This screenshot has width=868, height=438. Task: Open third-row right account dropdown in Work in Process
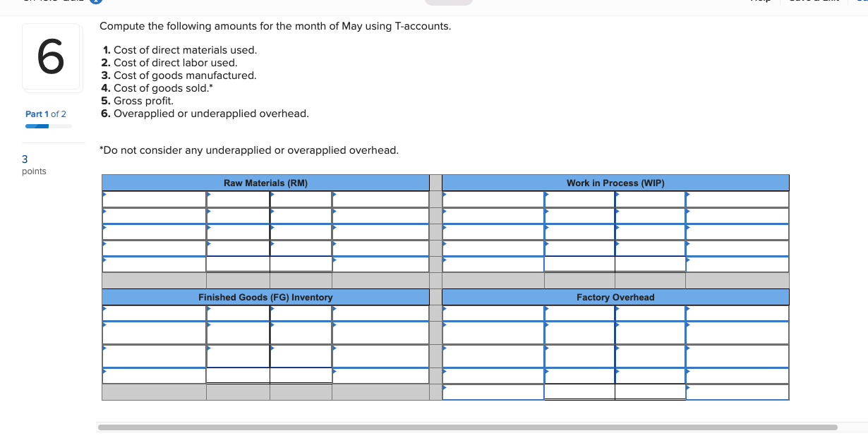[737, 232]
